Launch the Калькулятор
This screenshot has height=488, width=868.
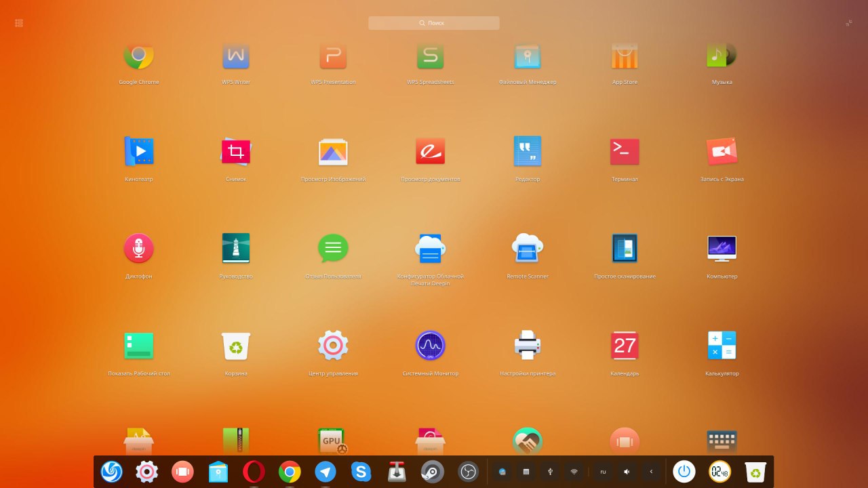coord(722,346)
